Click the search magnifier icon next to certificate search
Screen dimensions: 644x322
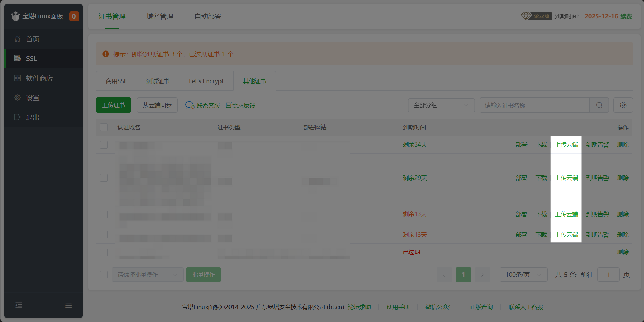pyautogui.click(x=599, y=105)
